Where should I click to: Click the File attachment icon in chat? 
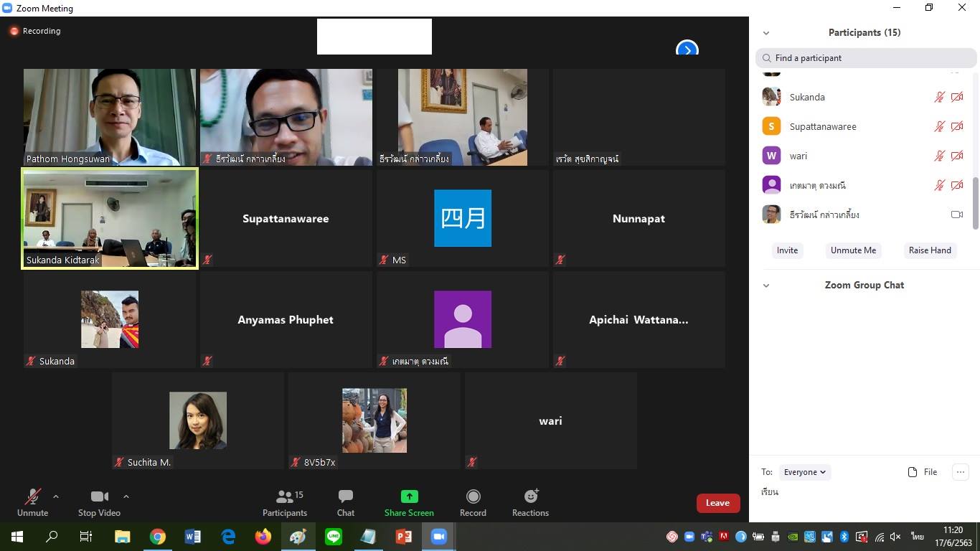[913, 472]
